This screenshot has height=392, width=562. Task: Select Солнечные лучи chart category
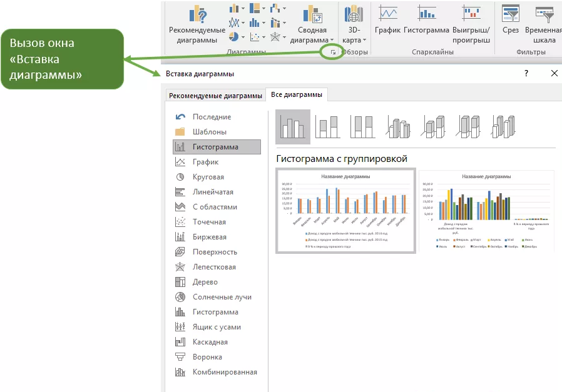coord(217,297)
